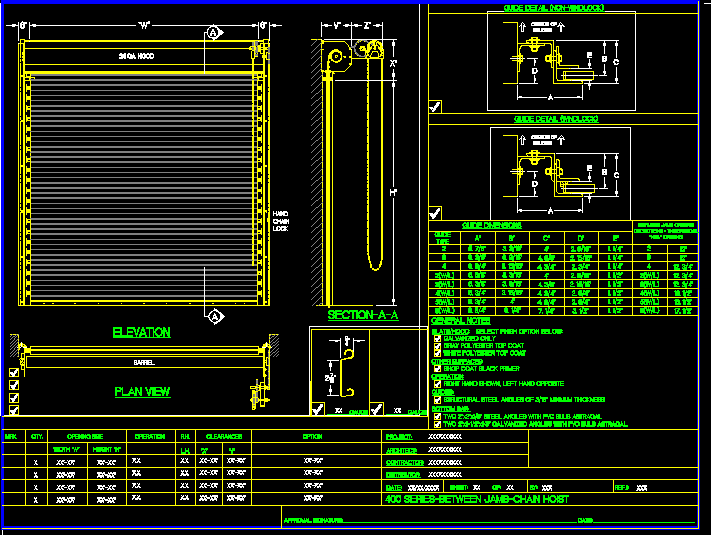Select the MRK column header
Viewport: 711px width, 535px height.
tap(11, 437)
